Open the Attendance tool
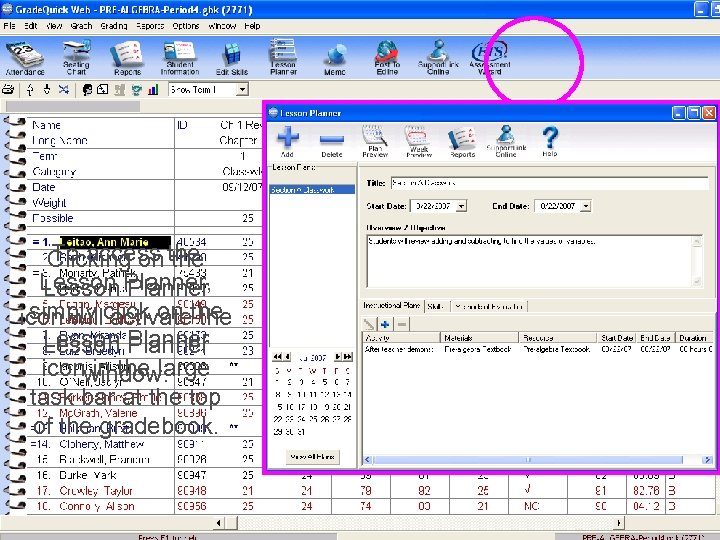The width and height of the screenshot is (720, 540). 25,58
